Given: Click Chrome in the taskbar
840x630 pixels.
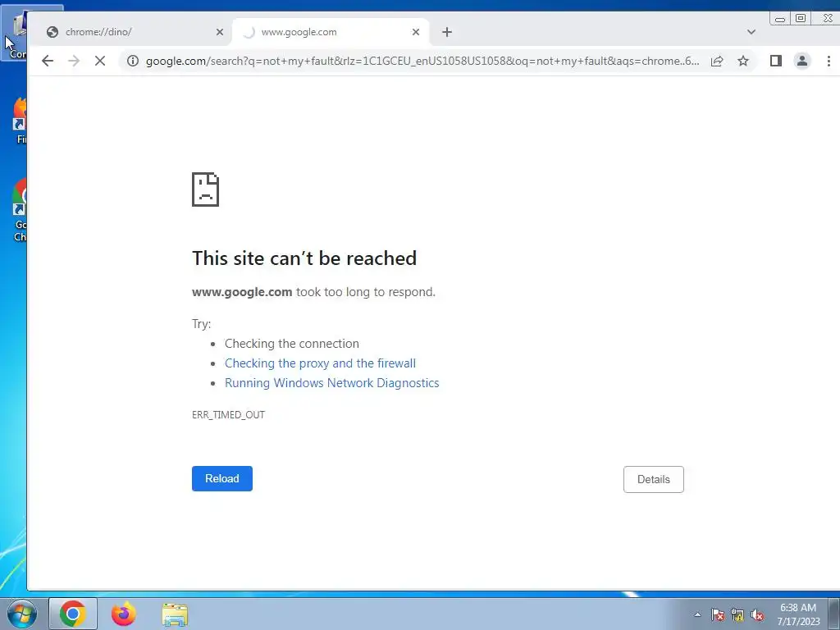Looking at the screenshot, I should point(73,614).
